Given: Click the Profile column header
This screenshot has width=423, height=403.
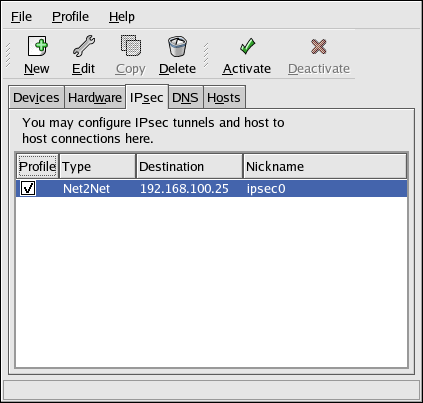Looking at the screenshot, I should click(x=37, y=166).
